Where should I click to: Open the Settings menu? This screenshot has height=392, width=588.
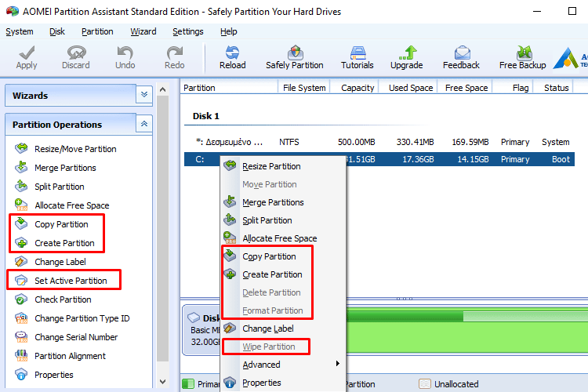click(x=188, y=31)
